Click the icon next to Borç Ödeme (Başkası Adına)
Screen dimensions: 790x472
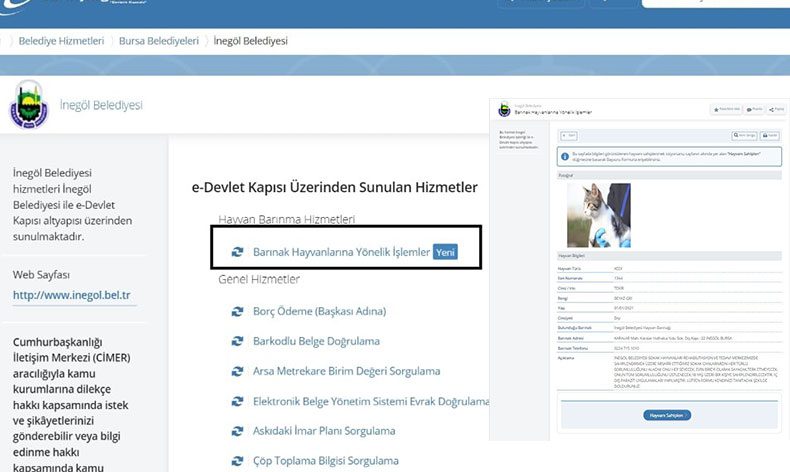(x=237, y=312)
